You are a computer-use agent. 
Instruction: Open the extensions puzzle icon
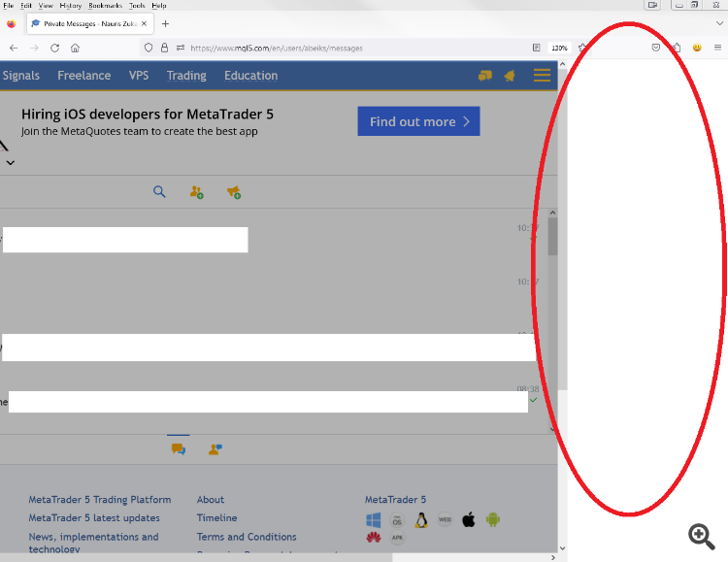click(677, 48)
